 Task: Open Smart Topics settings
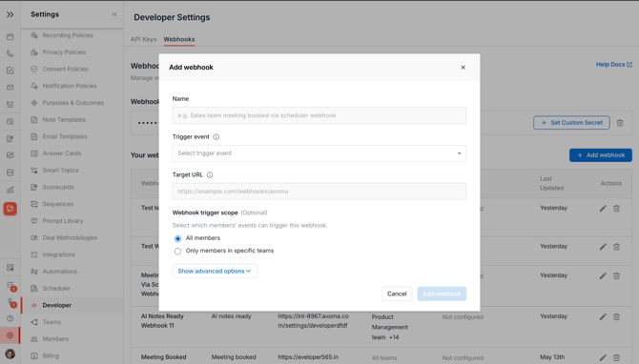tap(60, 171)
